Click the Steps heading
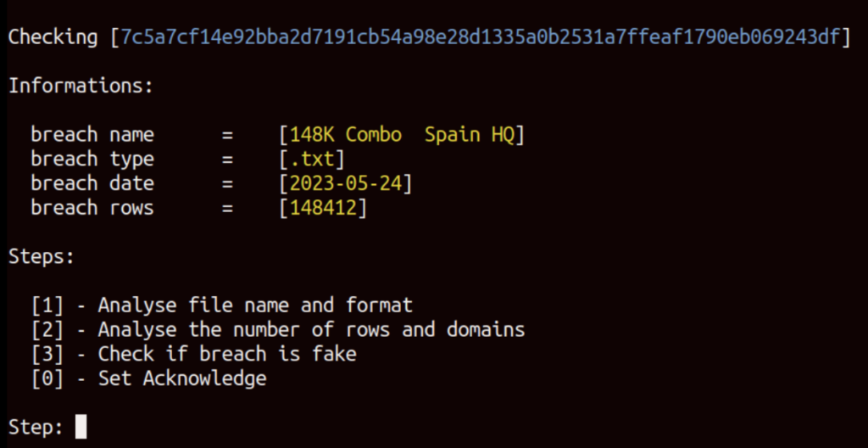The image size is (868, 448). click(x=42, y=257)
